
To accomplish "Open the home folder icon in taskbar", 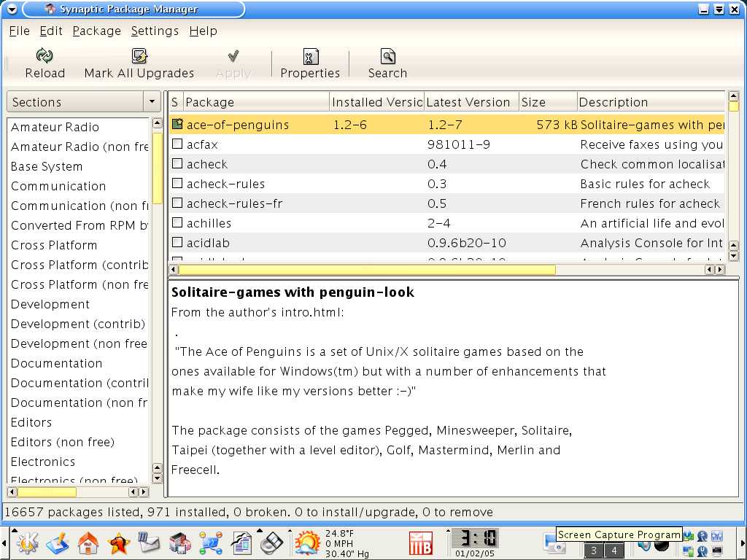I will 88,543.
